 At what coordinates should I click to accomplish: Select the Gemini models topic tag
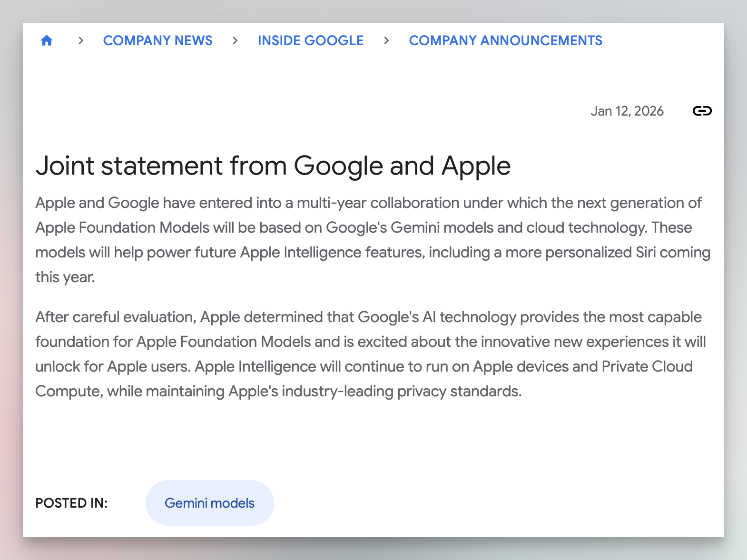(209, 503)
